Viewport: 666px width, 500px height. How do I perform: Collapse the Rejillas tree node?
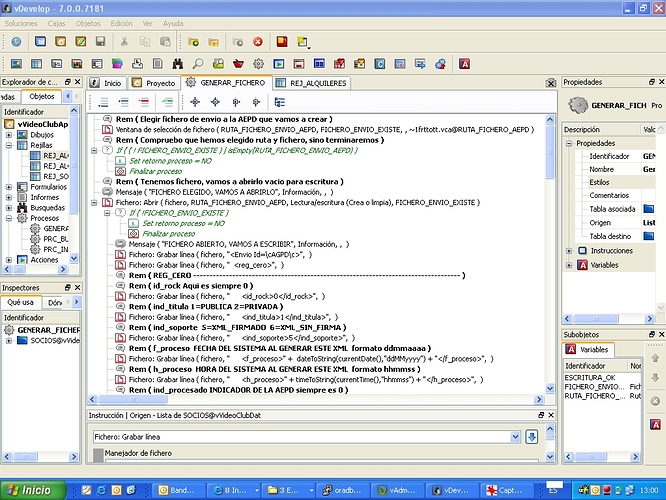(10, 145)
